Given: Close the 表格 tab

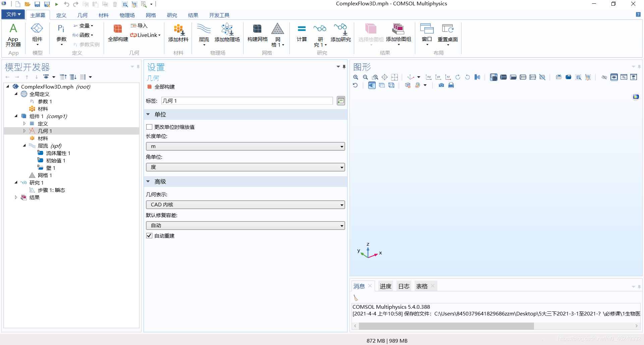Looking at the screenshot, I should tap(433, 286).
